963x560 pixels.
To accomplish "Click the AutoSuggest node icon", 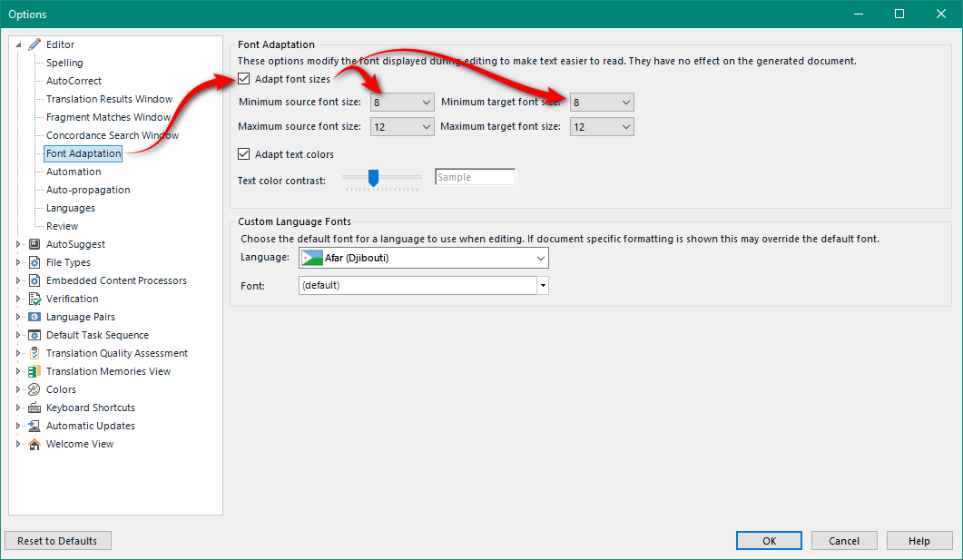I will pos(34,244).
